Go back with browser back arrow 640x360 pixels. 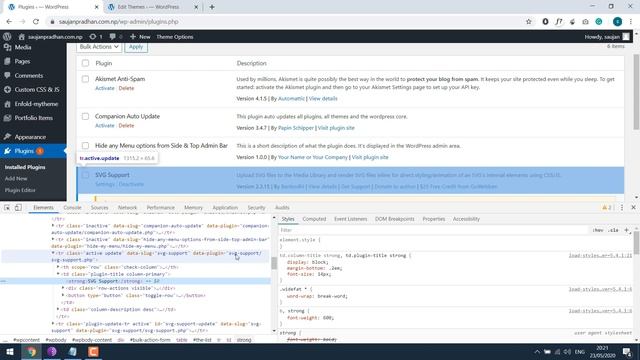click(9, 22)
